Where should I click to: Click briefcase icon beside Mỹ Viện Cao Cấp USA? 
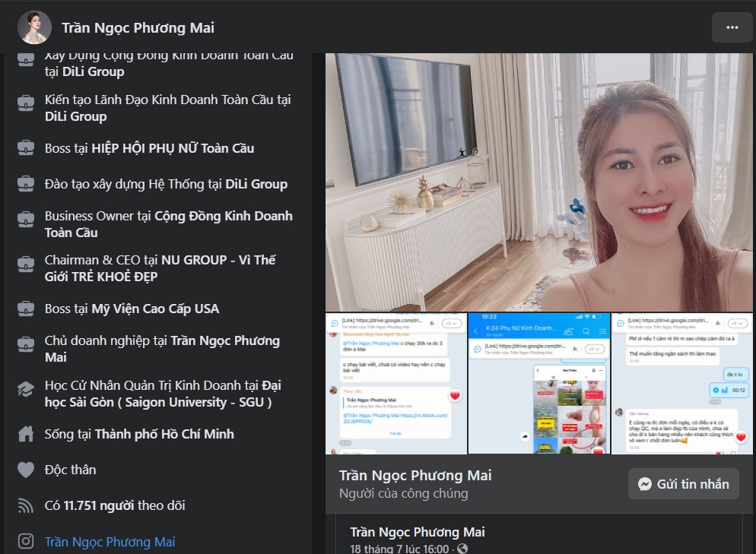pyautogui.click(x=26, y=309)
